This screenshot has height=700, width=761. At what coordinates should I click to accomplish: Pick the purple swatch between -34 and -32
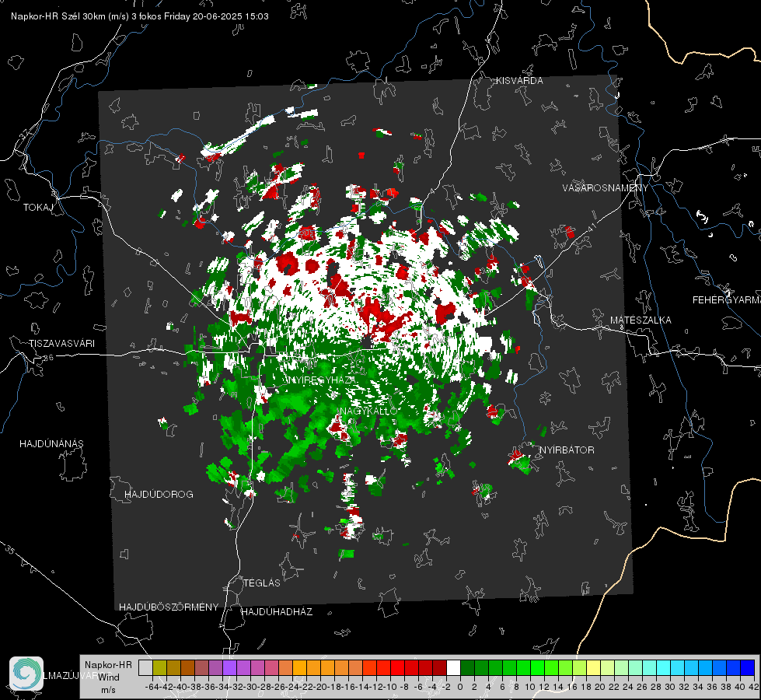[x=229, y=668]
